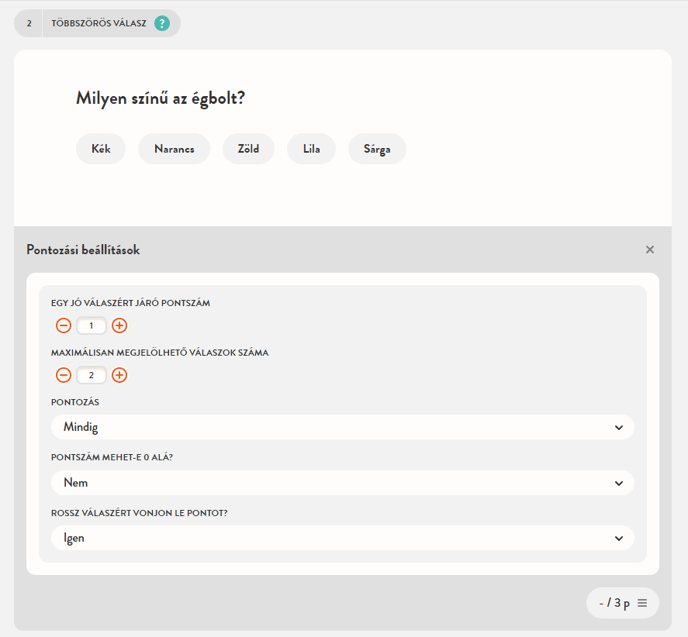Decrease maximum selectable answers count
The height and width of the screenshot is (637, 688).
click(x=63, y=375)
